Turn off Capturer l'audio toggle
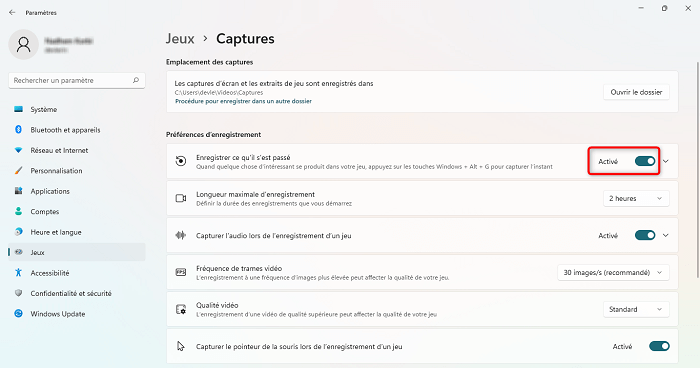 [x=645, y=235]
